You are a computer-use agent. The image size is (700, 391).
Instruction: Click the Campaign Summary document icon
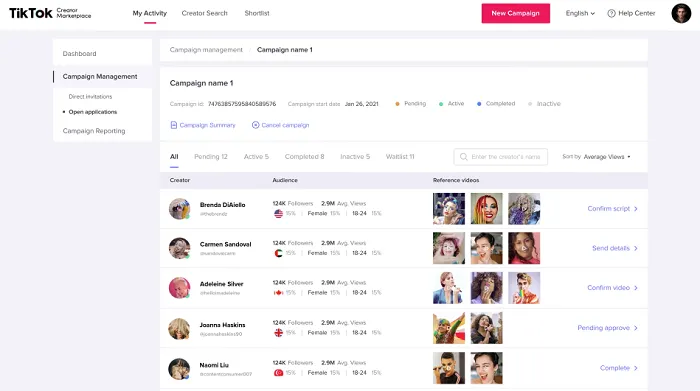click(174, 125)
